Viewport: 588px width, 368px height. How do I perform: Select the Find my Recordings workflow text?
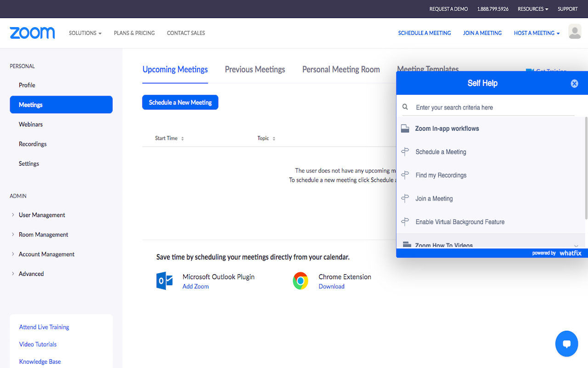pyautogui.click(x=441, y=175)
